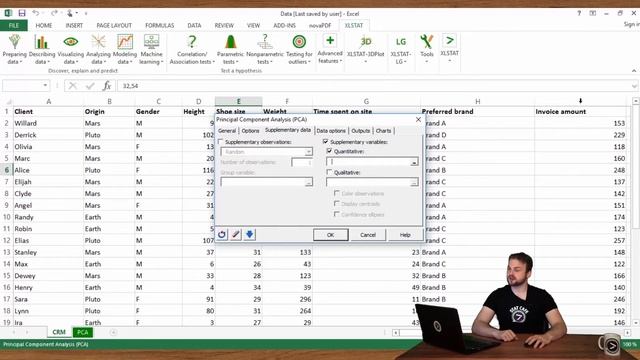
Task: Click Sign in link
Action: coord(631,24)
